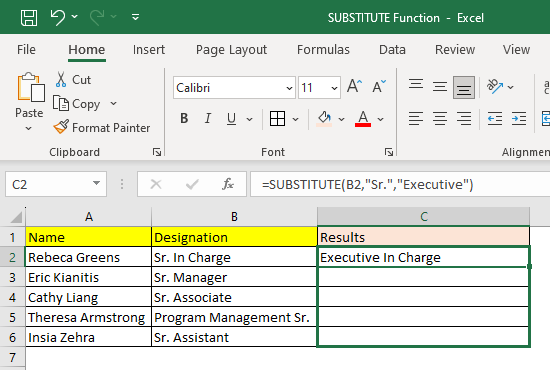The height and width of the screenshot is (370, 550).
Task: Click Middle Align icon
Action: pyautogui.click(x=440, y=87)
